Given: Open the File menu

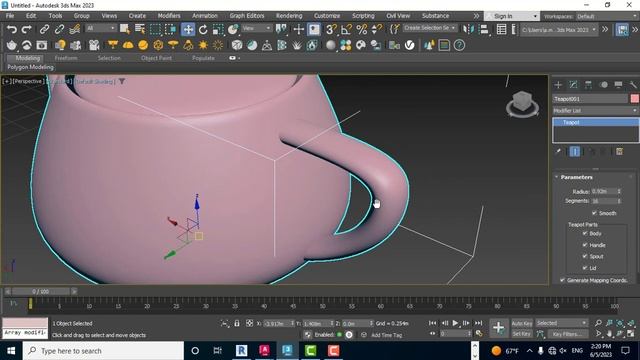Looking at the screenshot, I should point(10,16).
